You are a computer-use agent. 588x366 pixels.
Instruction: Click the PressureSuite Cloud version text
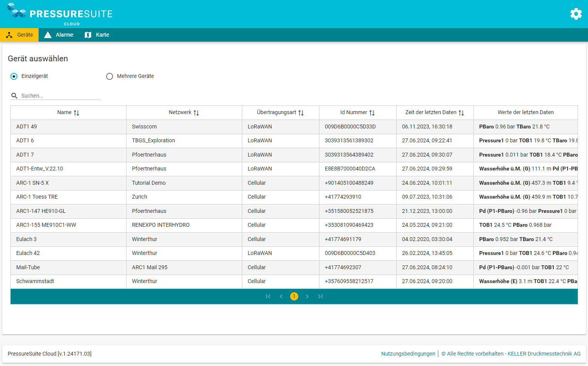pyautogui.click(x=49, y=354)
